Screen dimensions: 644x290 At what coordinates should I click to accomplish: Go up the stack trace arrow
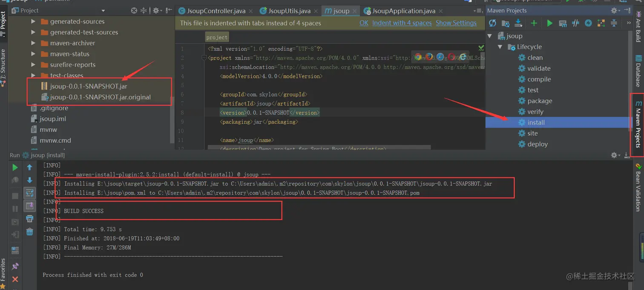[30, 167]
